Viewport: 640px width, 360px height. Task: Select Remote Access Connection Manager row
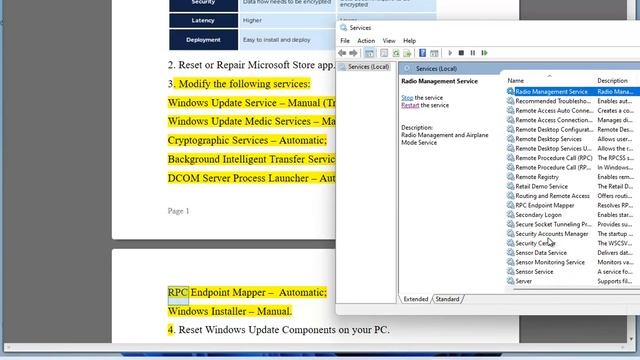pyautogui.click(x=573, y=120)
